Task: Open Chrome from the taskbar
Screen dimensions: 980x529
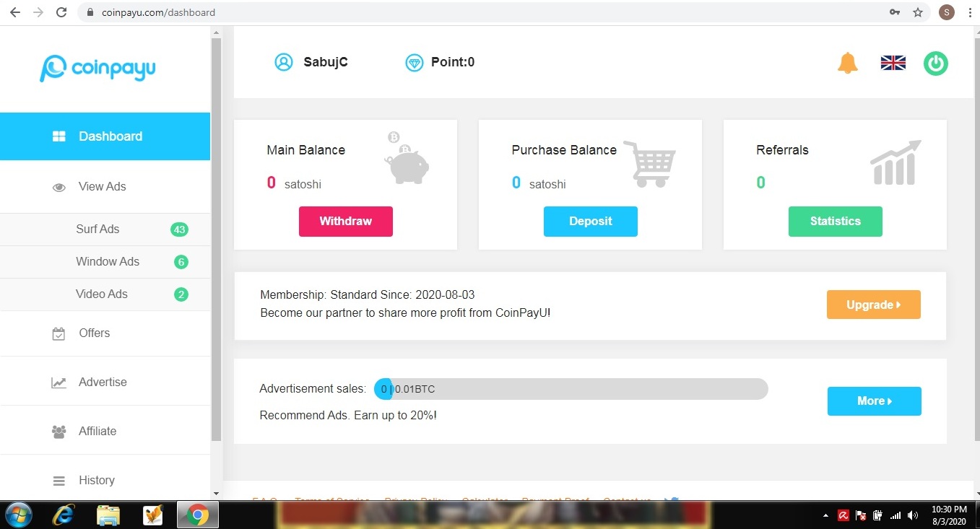Action: click(197, 515)
